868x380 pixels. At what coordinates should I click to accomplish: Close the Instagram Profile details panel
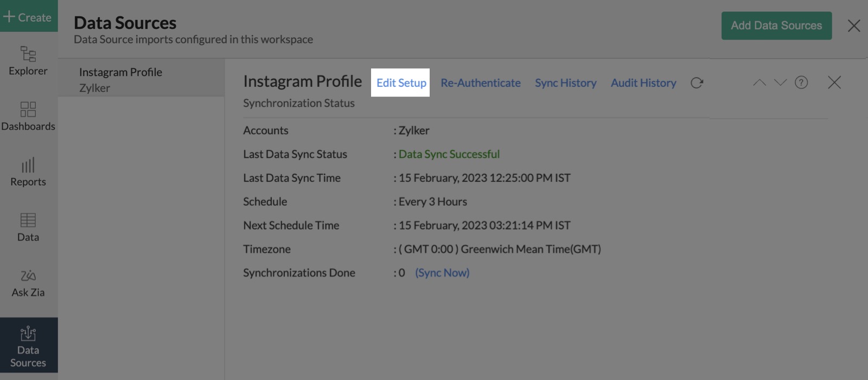(x=834, y=83)
